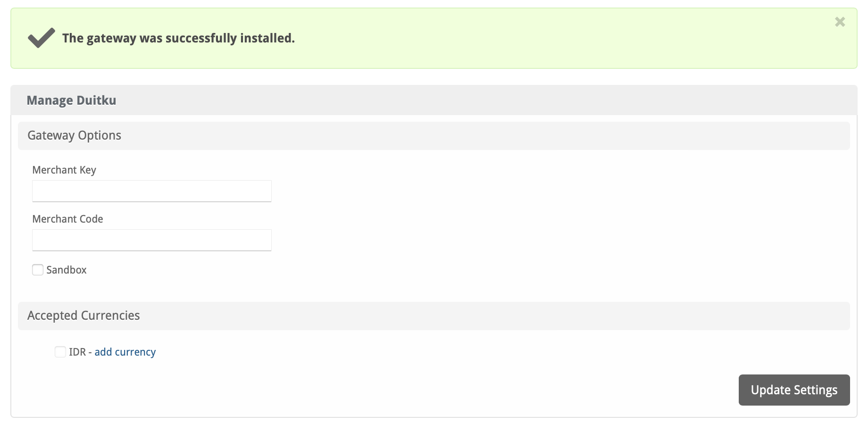Click the Merchant Key label
This screenshot has width=868, height=432.
[x=64, y=170]
